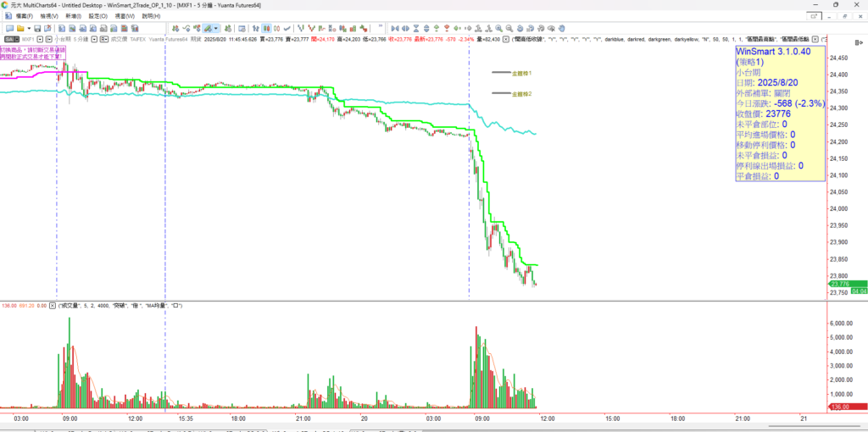
Task: Click the zoom in magnifier icon
Action: (498, 28)
